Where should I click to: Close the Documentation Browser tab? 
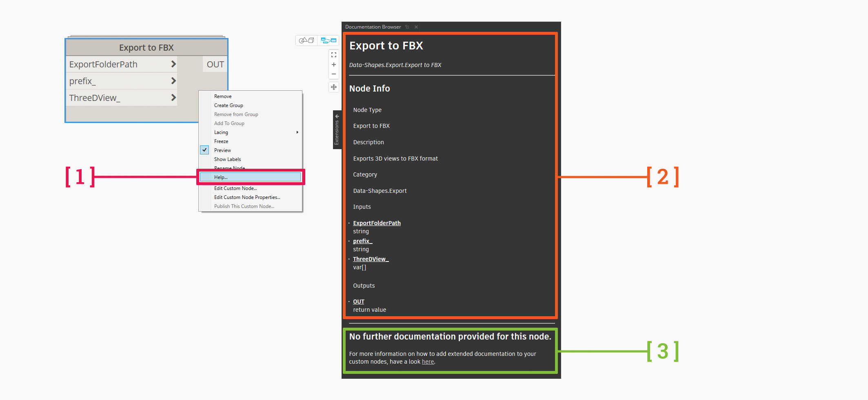pyautogui.click(x=416, y=27)
